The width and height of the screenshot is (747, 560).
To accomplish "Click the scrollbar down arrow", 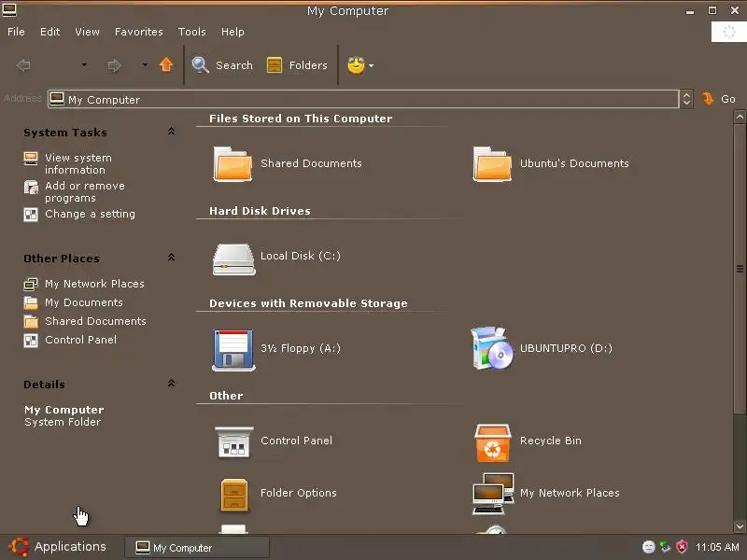I will [x=740, y=526].
